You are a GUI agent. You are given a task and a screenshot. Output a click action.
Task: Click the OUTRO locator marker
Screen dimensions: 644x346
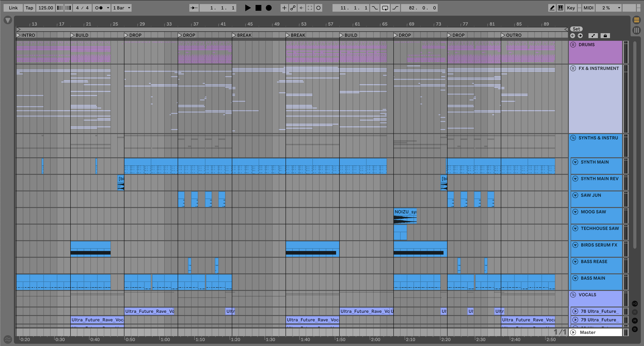tap(503, 35)
